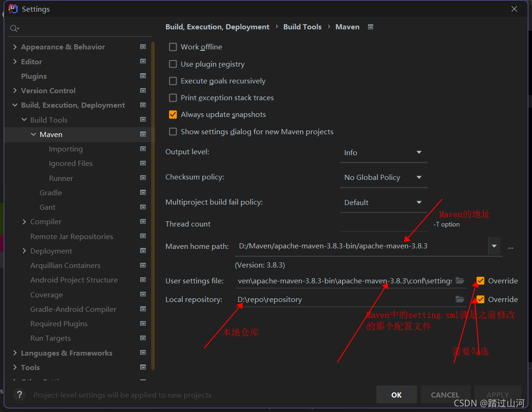Expand the Compiler node

click(24, 221)
